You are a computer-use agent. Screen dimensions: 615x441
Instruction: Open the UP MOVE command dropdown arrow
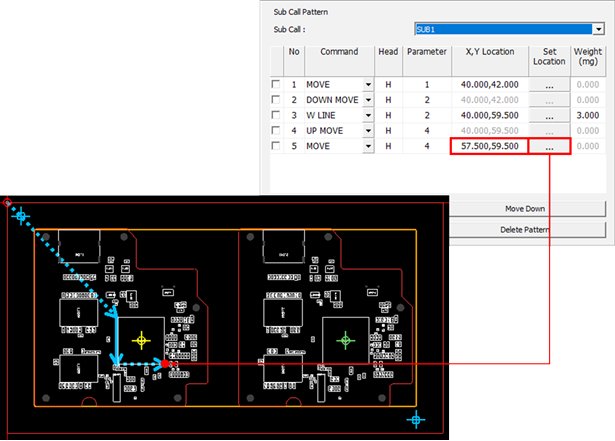click(x=368, y=131)
